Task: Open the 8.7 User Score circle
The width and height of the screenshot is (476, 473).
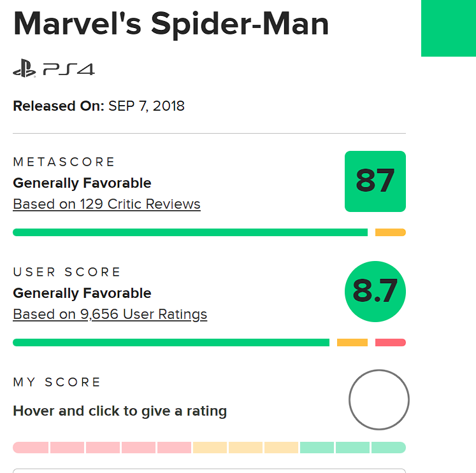Action: point(375,292)
